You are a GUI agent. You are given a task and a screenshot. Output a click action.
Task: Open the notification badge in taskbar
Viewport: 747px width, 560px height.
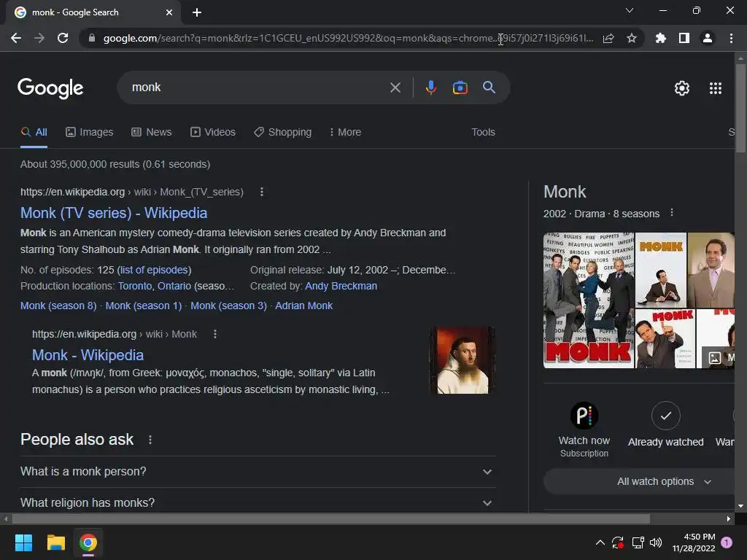727,542
